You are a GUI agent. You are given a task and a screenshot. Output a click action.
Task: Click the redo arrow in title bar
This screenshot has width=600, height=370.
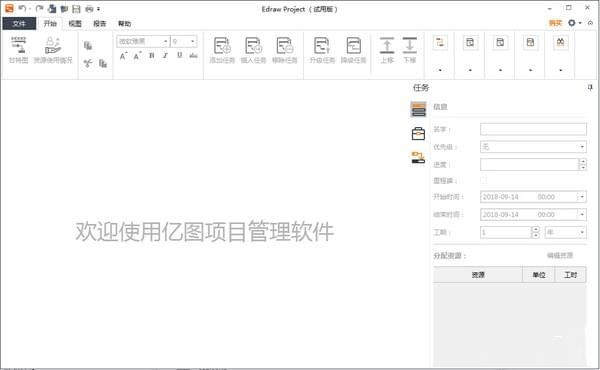39,8
